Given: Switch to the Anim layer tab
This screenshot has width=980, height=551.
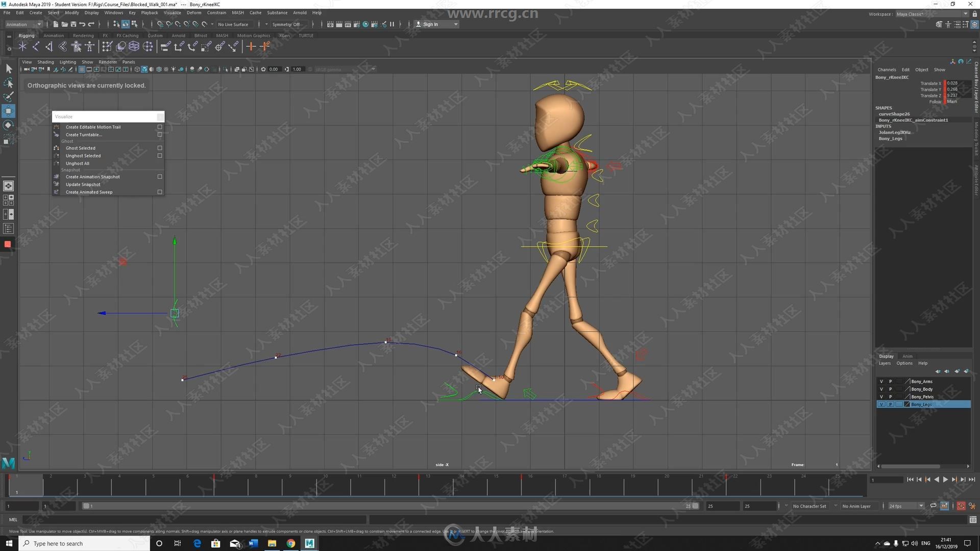Looking at the screenshot, I should point(907,356).
